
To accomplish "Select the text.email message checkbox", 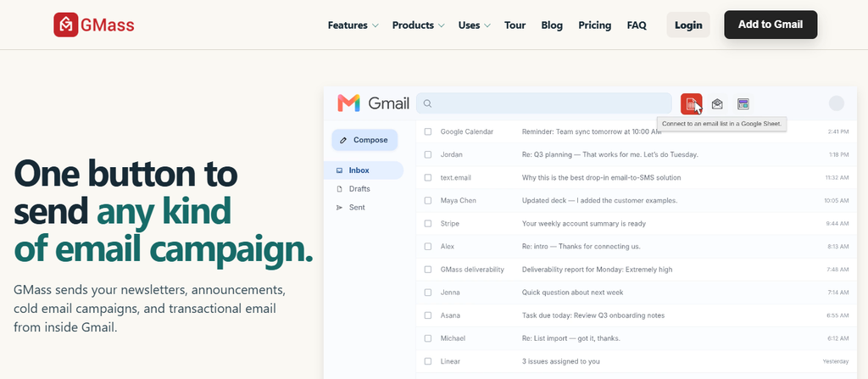I will tap(428, 177).
